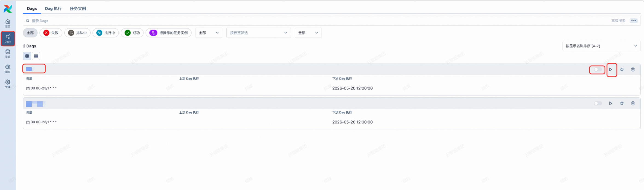This screenshot has width=644, height=190.
Task: Click 高级搜索 advanced search
Action: coord(618,21)
